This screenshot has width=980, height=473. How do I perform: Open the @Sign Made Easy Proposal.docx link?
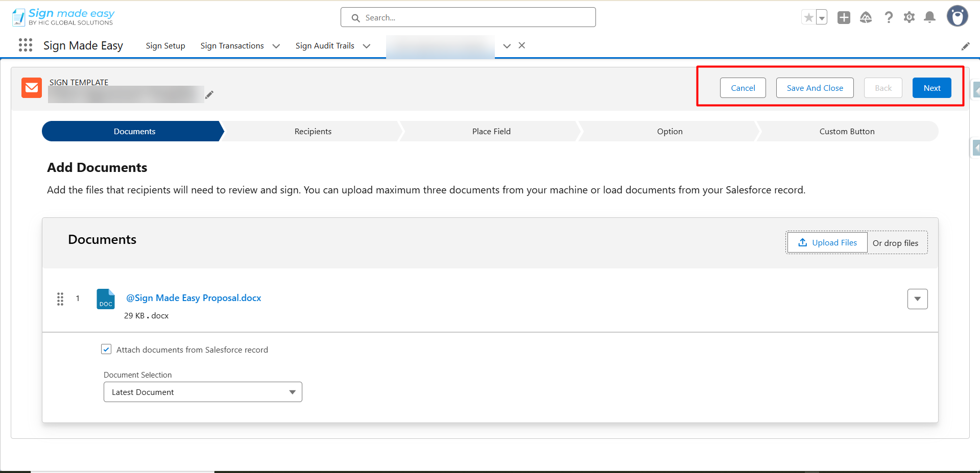[x=194, y=298]
